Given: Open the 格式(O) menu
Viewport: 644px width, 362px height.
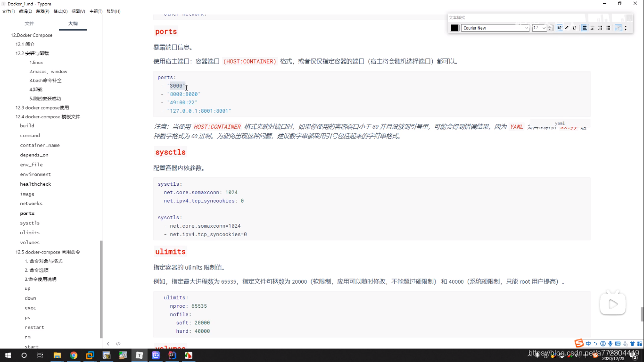Looking at the screenshot, I should point(60,11).
